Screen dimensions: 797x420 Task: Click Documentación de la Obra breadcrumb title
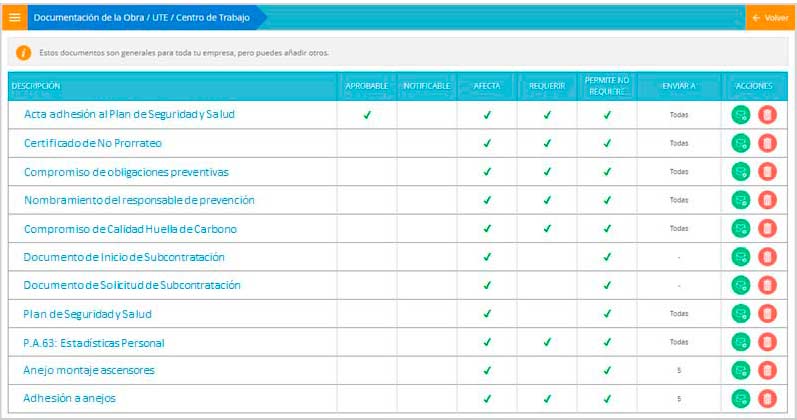[141, 17]
